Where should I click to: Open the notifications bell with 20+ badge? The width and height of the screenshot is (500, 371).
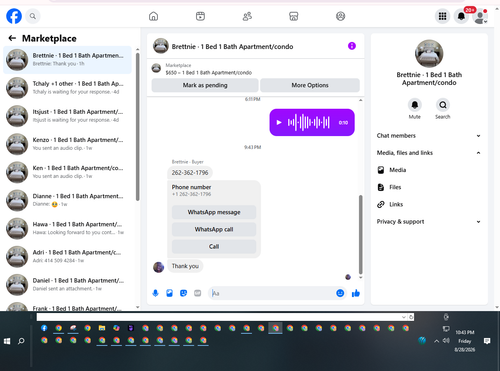461,16
